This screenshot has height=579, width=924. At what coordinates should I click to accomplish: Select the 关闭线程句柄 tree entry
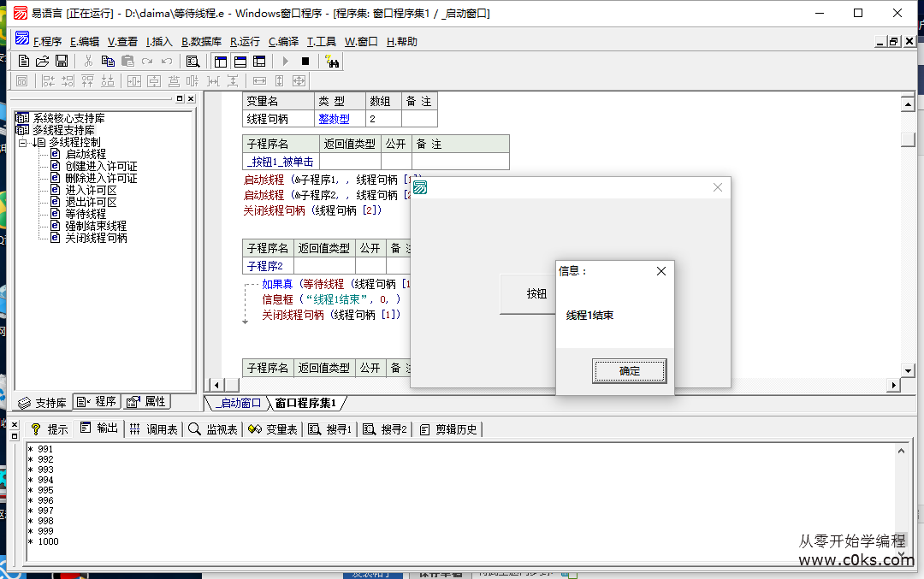(96, 238)
